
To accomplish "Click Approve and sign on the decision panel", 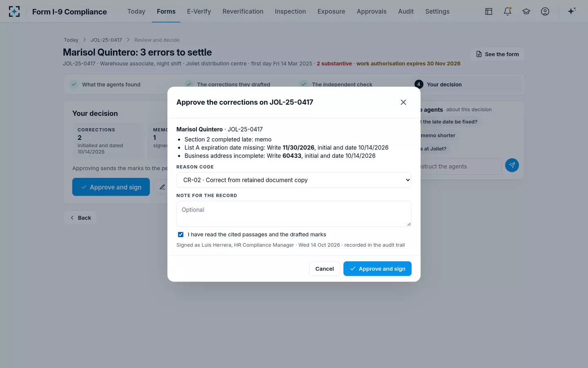I will click(111, 187).
